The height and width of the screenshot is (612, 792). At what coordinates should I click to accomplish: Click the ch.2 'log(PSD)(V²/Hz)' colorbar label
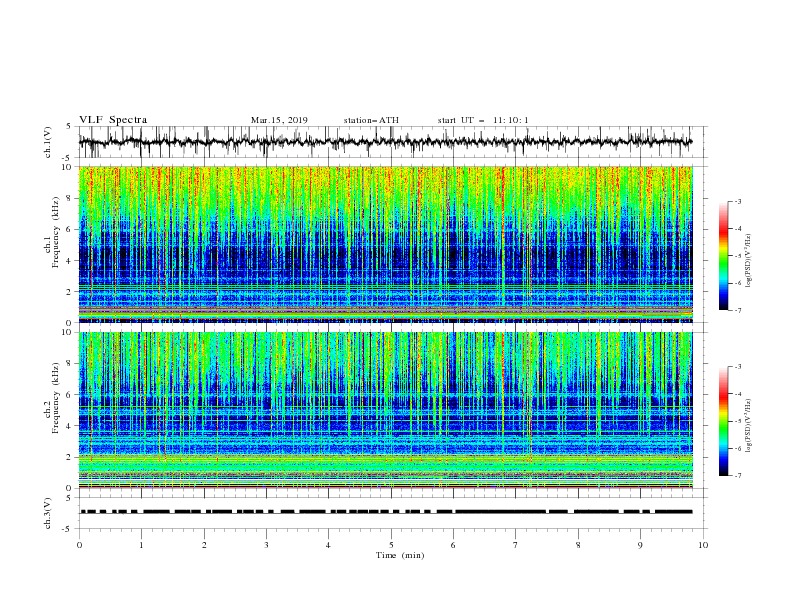[749, 427]
